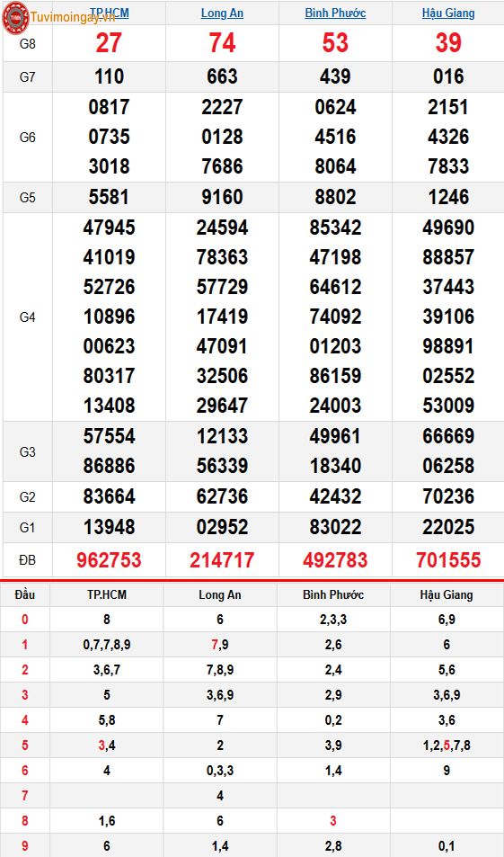Click the ĐB row label
The height and width of the screenshot is (857, 504).
tap(27, 560)
